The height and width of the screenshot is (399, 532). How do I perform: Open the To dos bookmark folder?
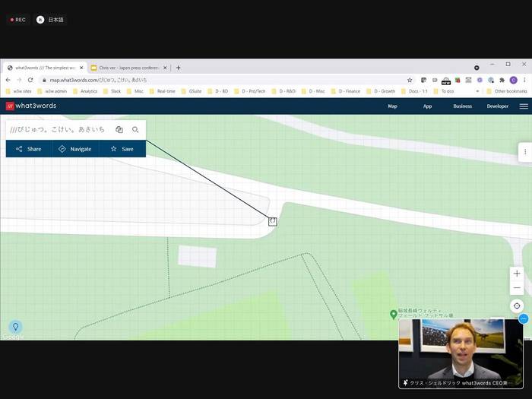(x=444, y=91)
